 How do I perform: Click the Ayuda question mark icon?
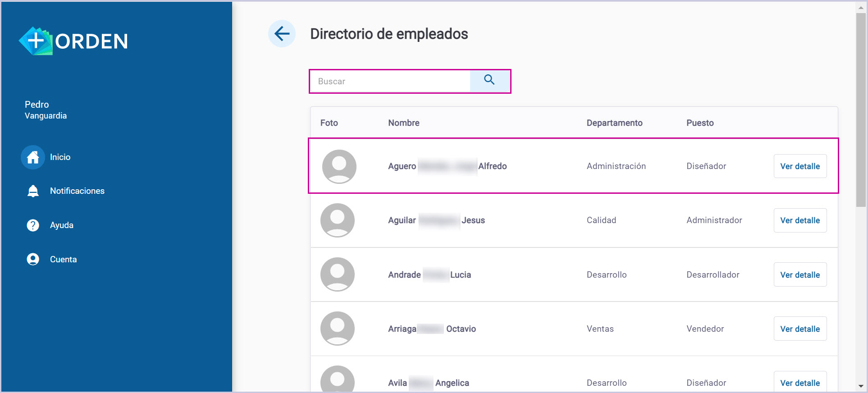tap(33, 225)
